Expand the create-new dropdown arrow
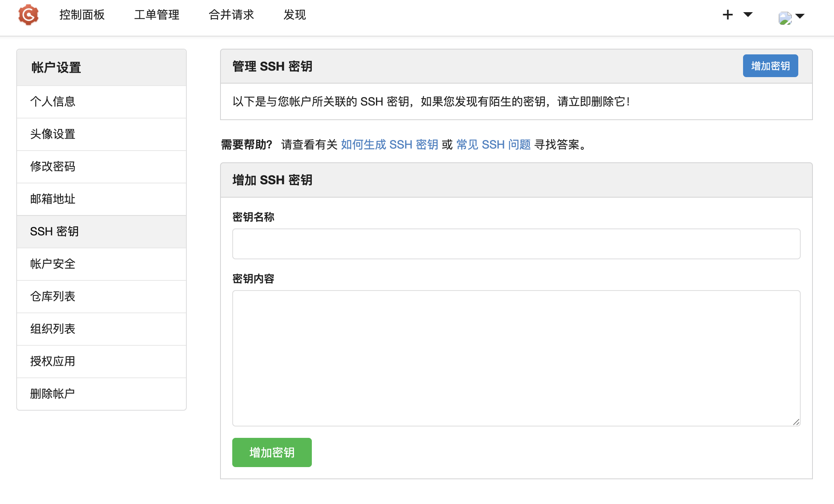The height and width of the screenshot is (504, 834). click(748, 15)
